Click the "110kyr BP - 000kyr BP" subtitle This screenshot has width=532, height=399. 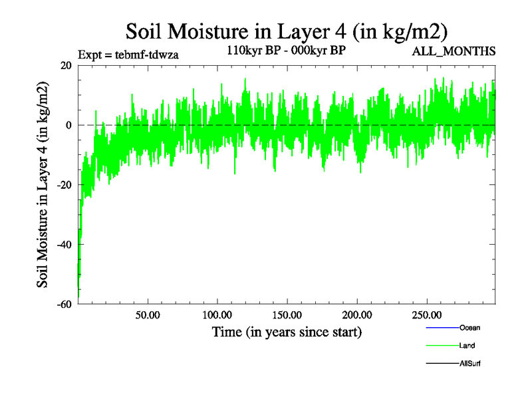(287, 51)
